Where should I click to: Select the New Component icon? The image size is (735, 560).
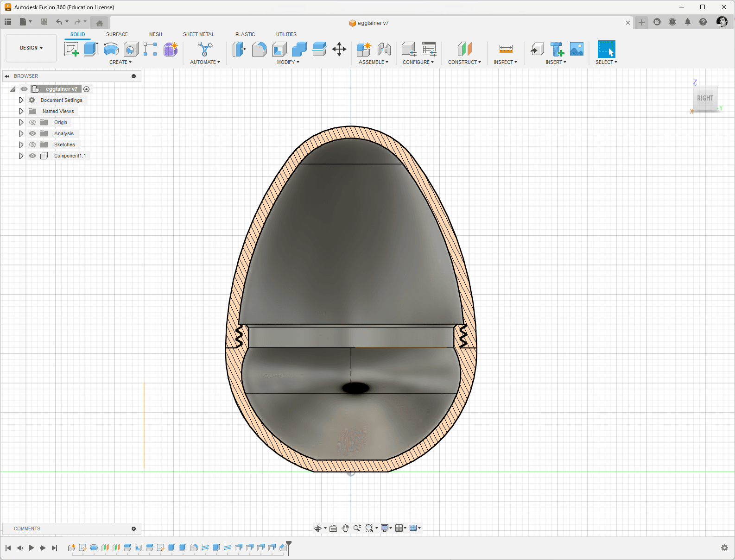(364, 49)
